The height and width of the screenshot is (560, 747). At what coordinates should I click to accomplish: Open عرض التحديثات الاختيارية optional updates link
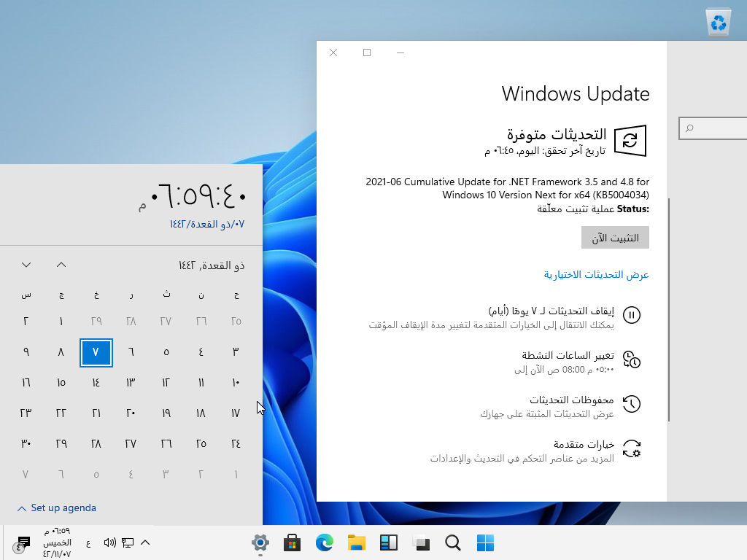[597, 275]
